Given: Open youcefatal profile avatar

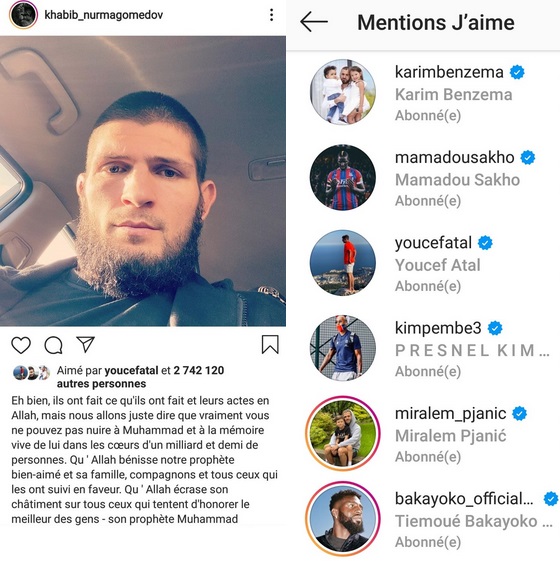Looking at the screenshot, I should coord(343,263).
